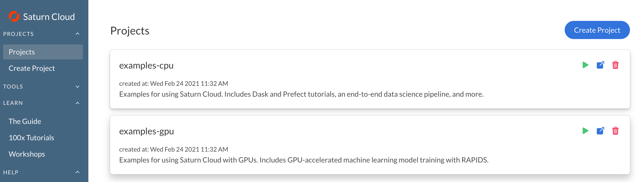The image size is (644, 182).
Task: Open the examples-gpu project title
Action: tap(147, 131)
